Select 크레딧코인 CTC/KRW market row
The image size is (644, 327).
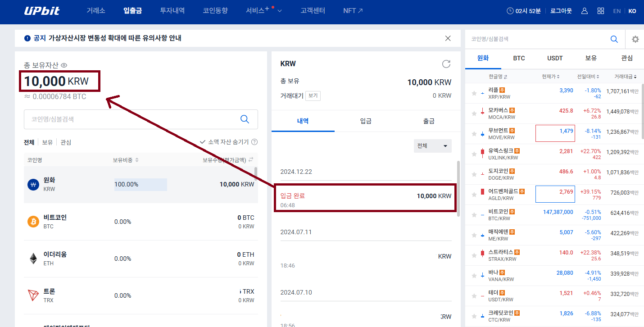click(x=554, y=316)
